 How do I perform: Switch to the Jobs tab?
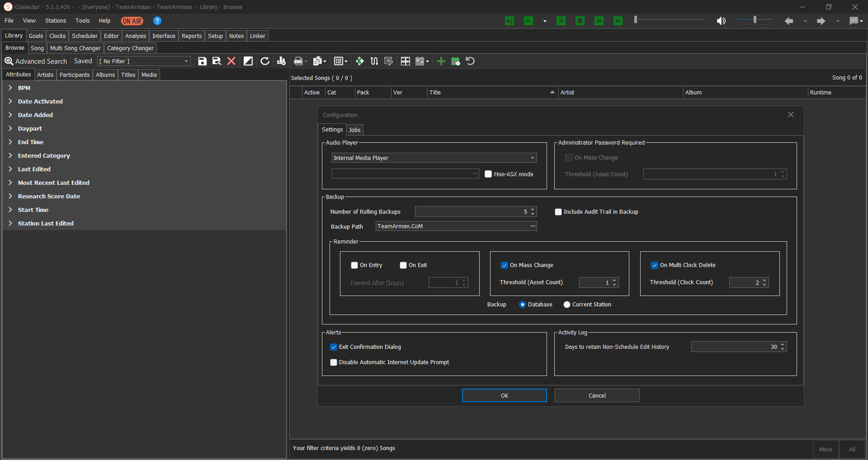[354, 130]
